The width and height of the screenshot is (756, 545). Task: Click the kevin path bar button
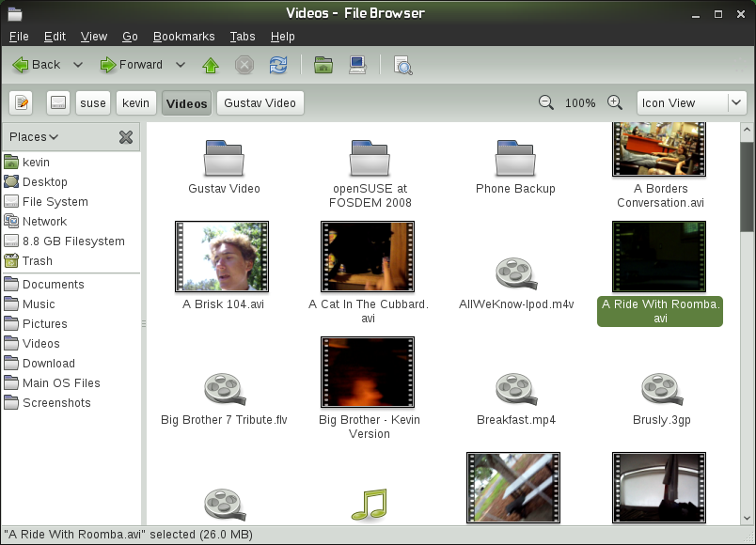tap(136, 102)
